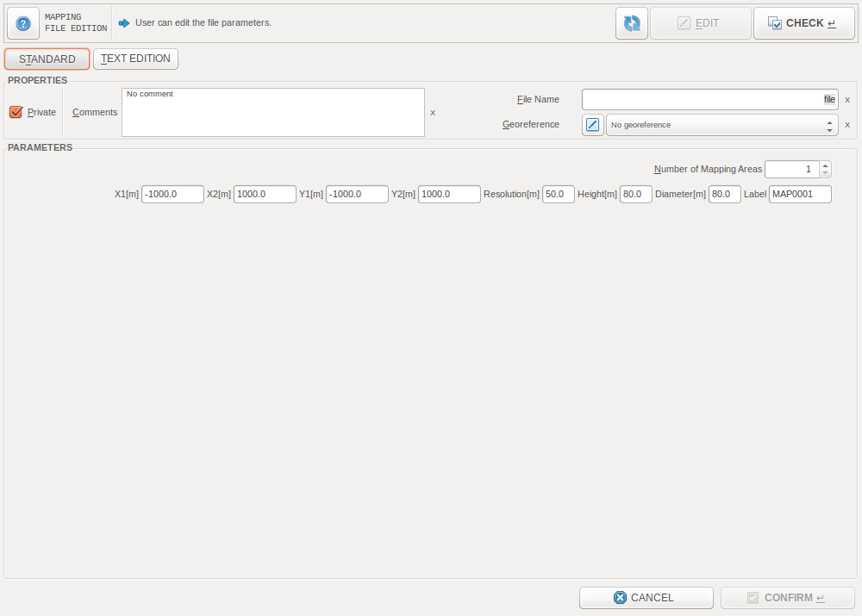Click the CHECK button

tap(804, 23)
